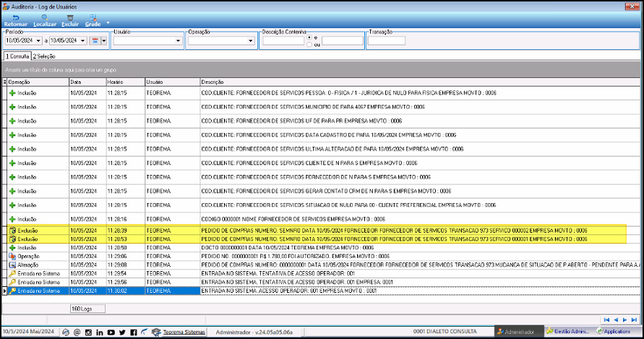Sort by the Horário column header

coord(126,82)
